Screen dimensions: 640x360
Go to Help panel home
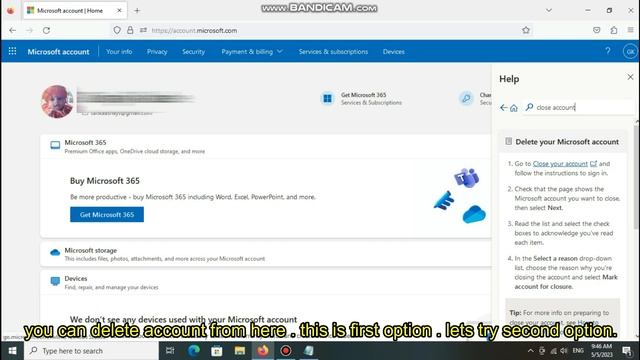(x=513, y=108)
